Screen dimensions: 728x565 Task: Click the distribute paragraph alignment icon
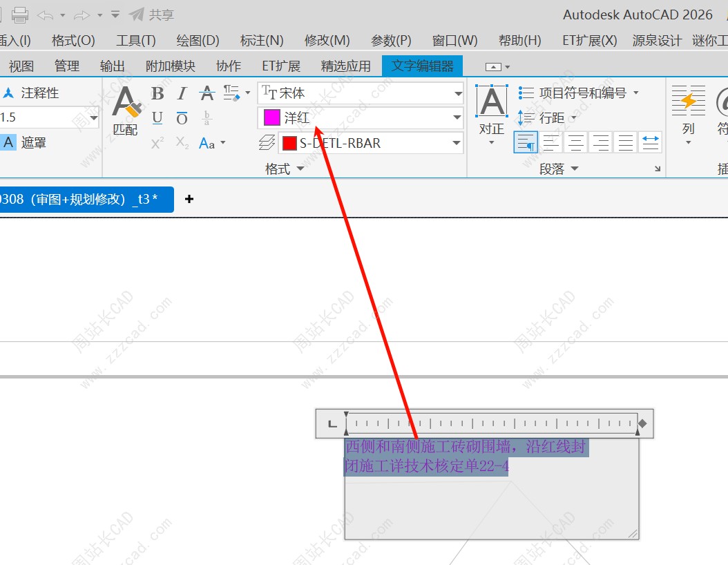pos(650,142)
